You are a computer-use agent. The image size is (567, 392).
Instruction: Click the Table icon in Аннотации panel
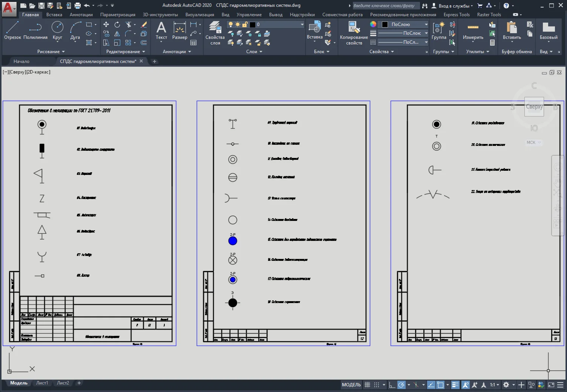[193, 43]
